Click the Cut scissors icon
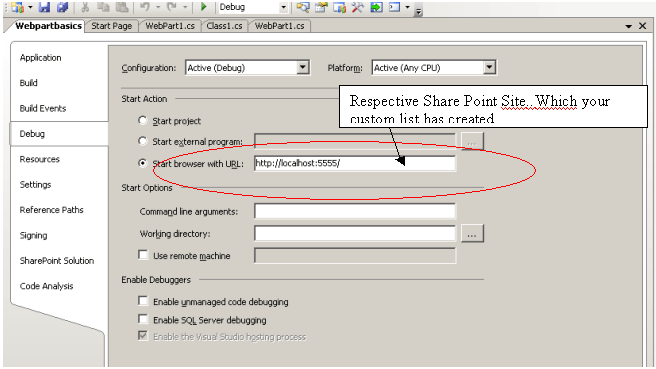The height and width of the screenshot is (369, 656). pyautogui.click(x=85, y=7)
